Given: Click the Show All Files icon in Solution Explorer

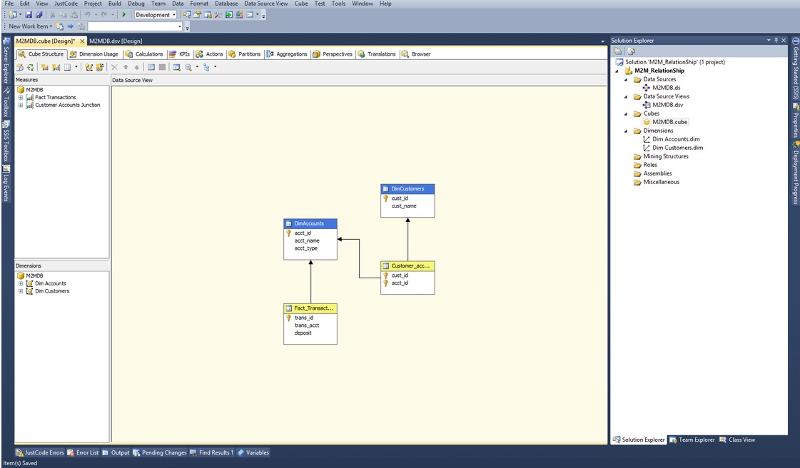Looking at the screenshot, I should (x=631, y=52).
